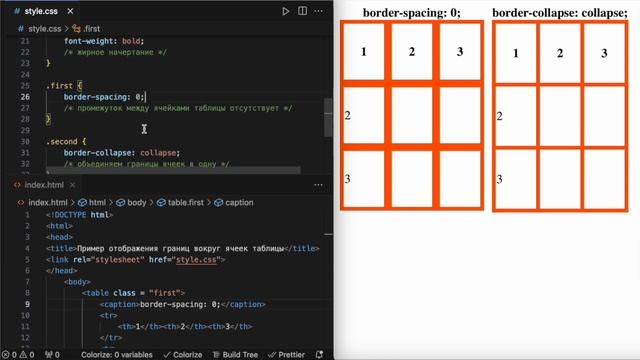The height and width of the screenshot is (360, 640).
Task: Close the style.css tab
Action: coord(70,11)
